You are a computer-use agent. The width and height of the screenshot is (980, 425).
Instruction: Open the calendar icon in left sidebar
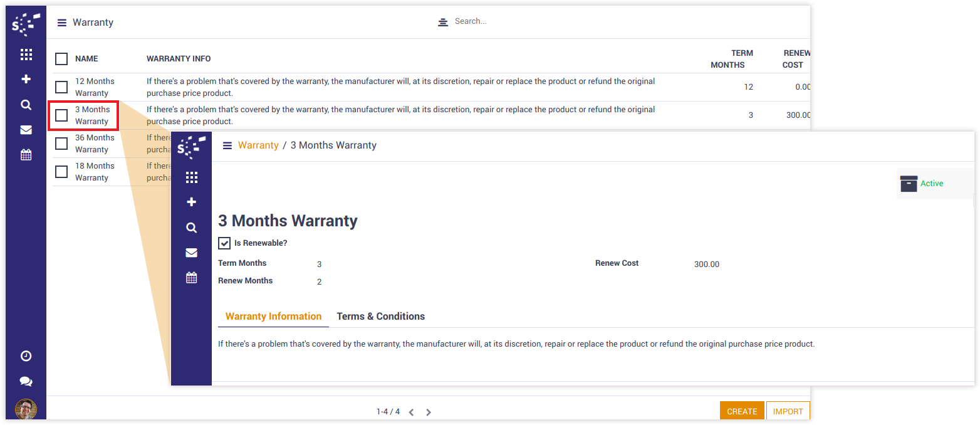point(26,155)
